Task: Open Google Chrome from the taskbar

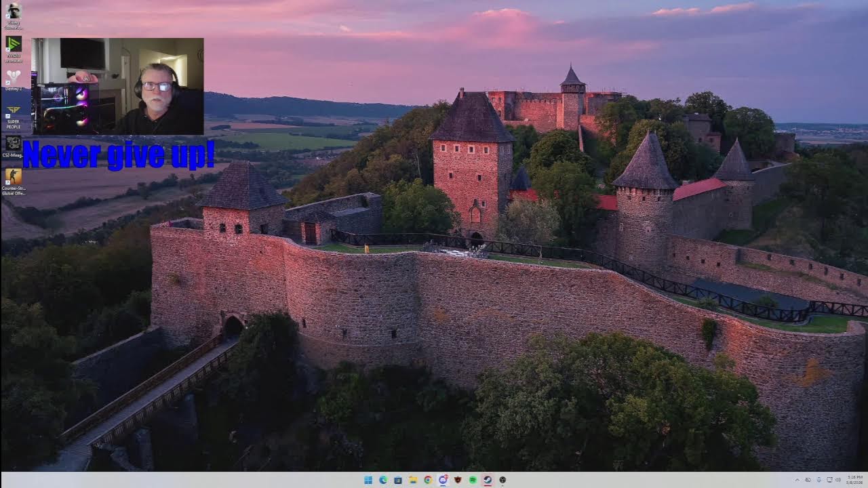Action: click(428, 480)
